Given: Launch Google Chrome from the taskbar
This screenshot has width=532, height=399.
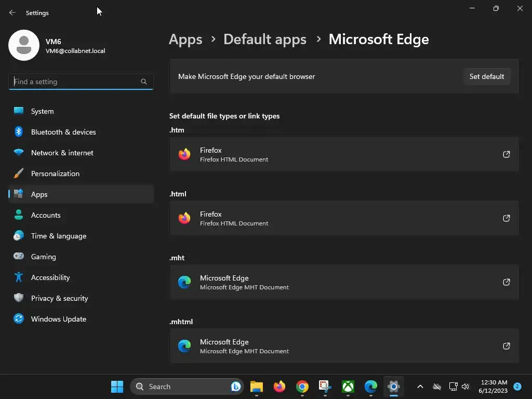Looking at the screenshot, I should tap(302, 387).
